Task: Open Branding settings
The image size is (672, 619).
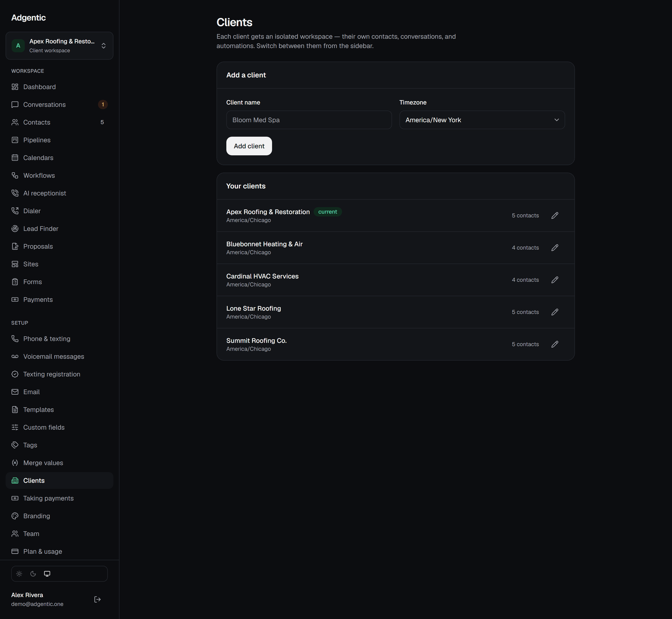Action: [x=59, y=516]
